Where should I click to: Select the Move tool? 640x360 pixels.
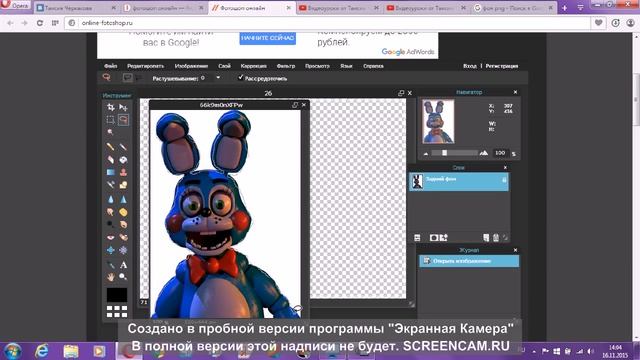[x=123, y=107]
